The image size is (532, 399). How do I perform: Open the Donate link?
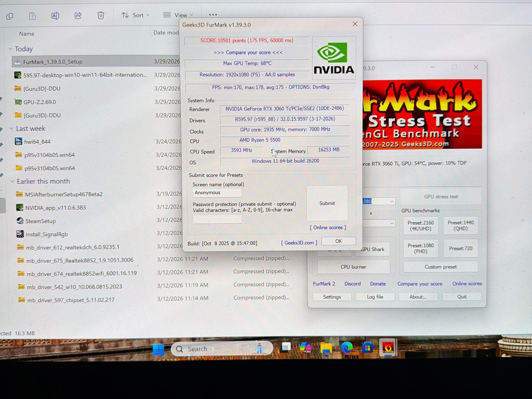coord(378,284)
